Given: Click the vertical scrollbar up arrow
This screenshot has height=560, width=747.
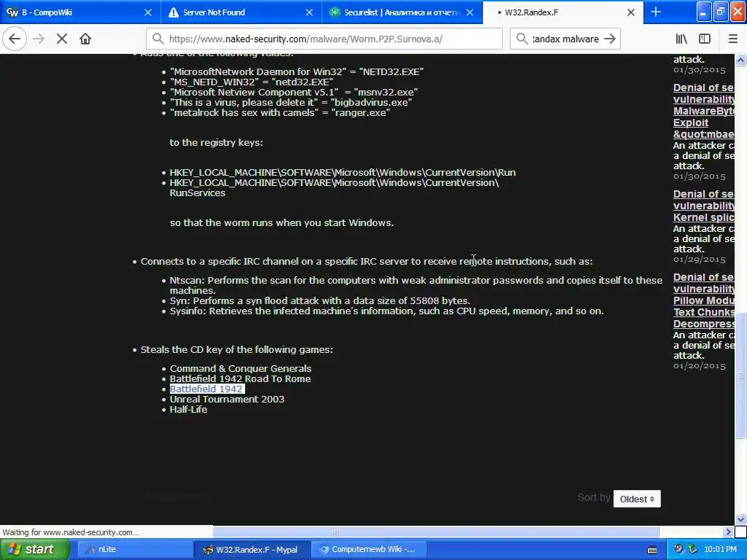Looking at the screenshot, I should pyautogui.click(x=740, y=60).
